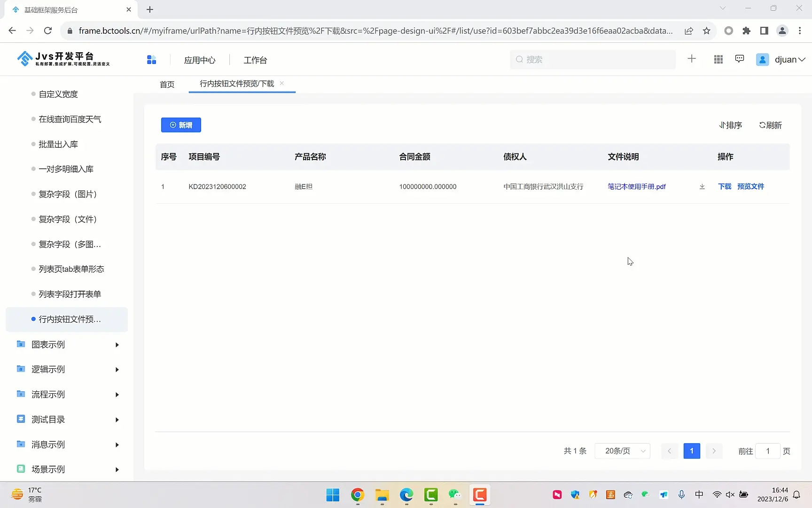Click the 预览文件 link in the row
Screen dimensions: 812x508
click(750, 186)
